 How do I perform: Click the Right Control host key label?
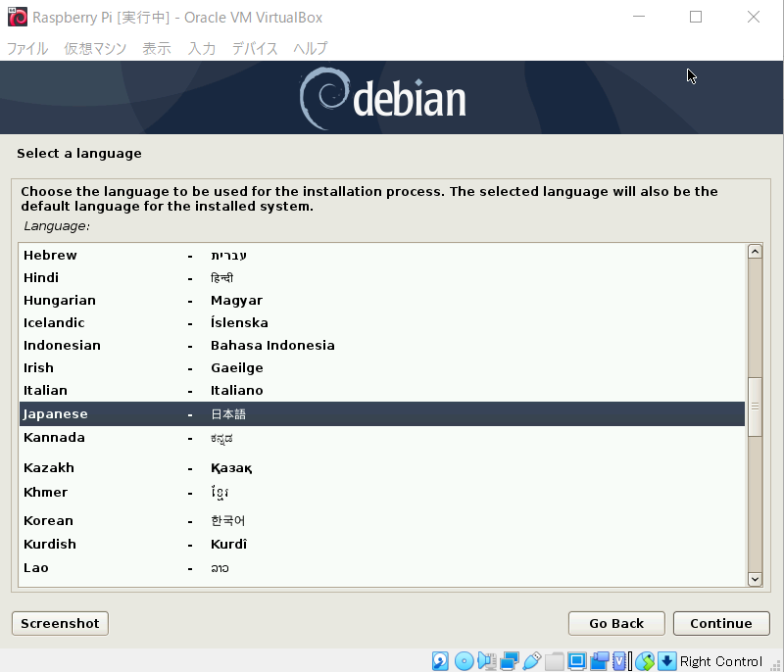[x=720, y=661]
